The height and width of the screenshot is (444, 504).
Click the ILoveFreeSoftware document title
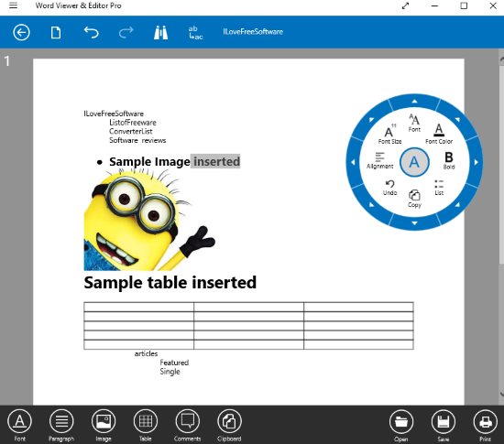point(253,32)
